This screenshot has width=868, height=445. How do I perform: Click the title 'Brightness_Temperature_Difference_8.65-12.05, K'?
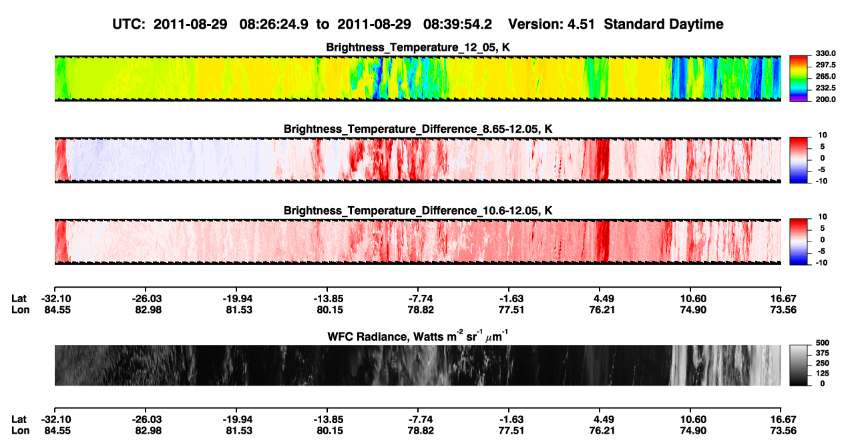418,129
